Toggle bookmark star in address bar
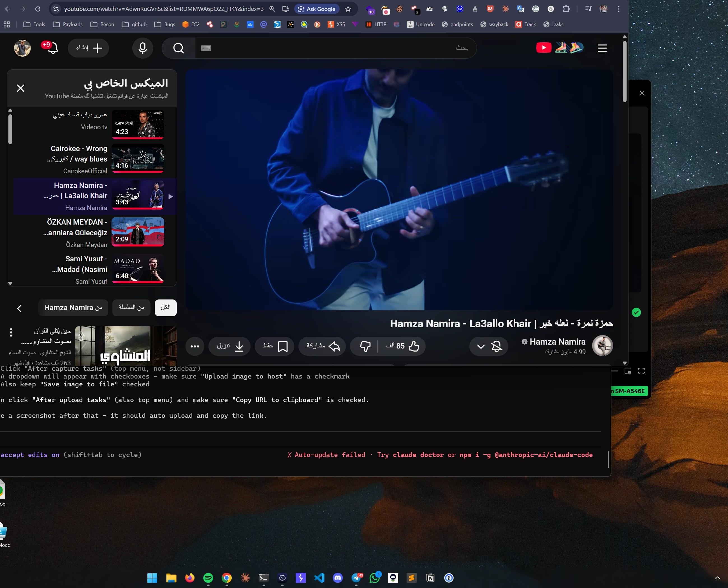This screenshot has width=728, height=588. pyautogui.click(x=348, y=9)
